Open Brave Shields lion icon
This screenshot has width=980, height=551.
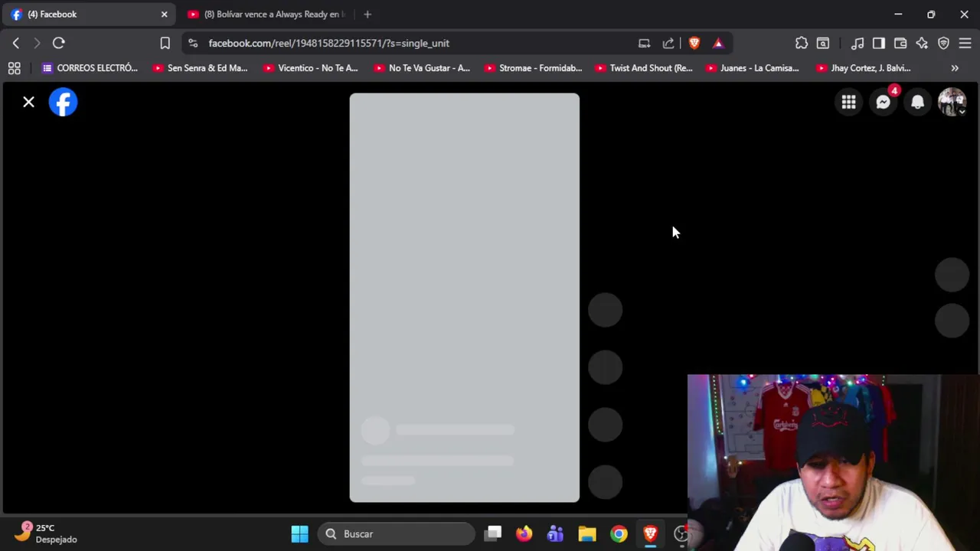click(x=694, y=43)
